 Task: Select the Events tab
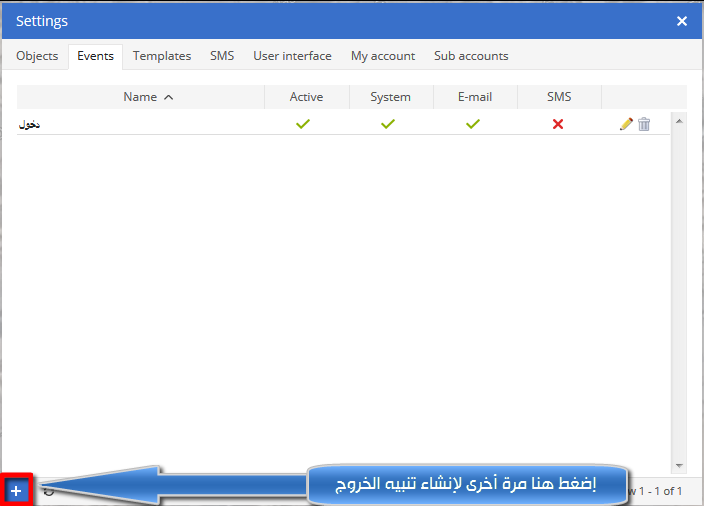(x=96, y=56)
